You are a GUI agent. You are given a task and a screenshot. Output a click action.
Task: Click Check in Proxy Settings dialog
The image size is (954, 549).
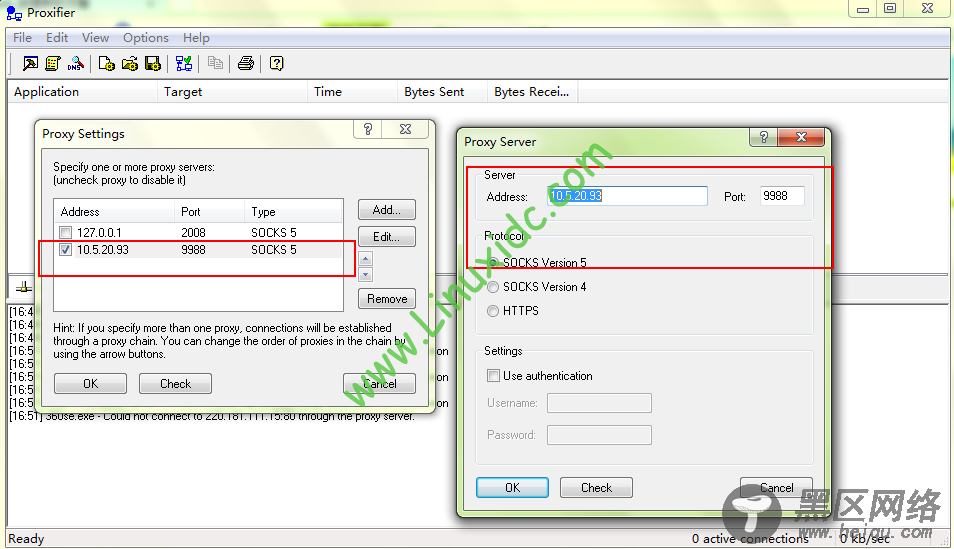click(x=175, y=383)
